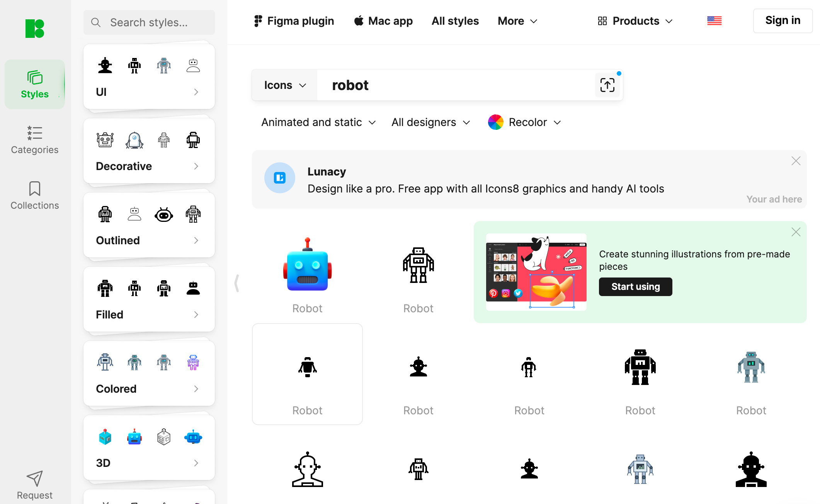Expand the Recolor dropdown
820x504 pixels.
click(523, 122)
